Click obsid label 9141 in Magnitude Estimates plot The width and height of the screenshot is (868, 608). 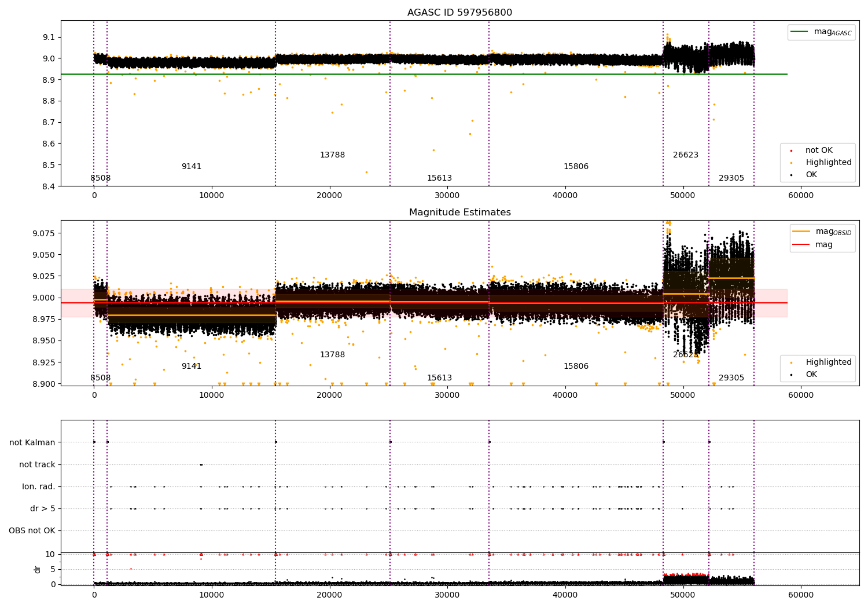point(192,367)
